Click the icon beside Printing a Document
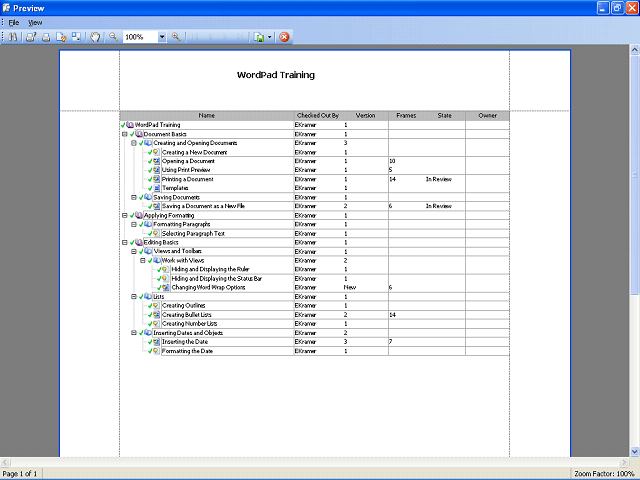The height and width of the screenshot is (480, 640). click(x=156, y=179)
